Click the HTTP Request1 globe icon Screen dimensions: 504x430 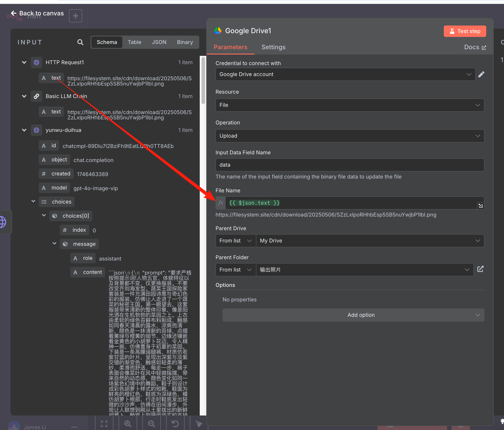(x=36, y=62)
